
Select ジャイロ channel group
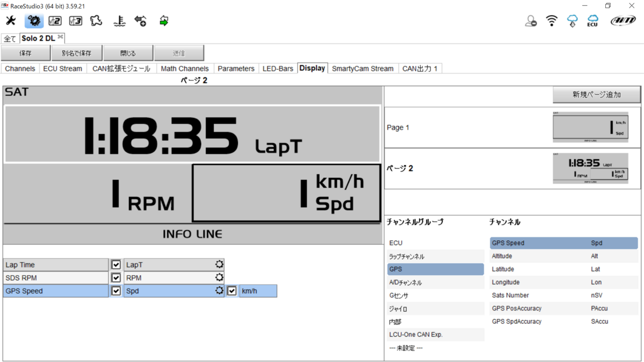coord(435,308)
